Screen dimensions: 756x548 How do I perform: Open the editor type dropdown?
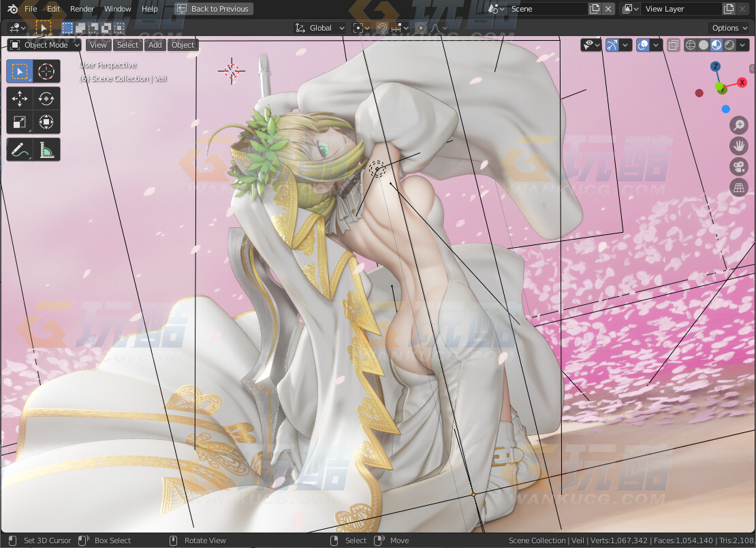(x=17, y=28)
